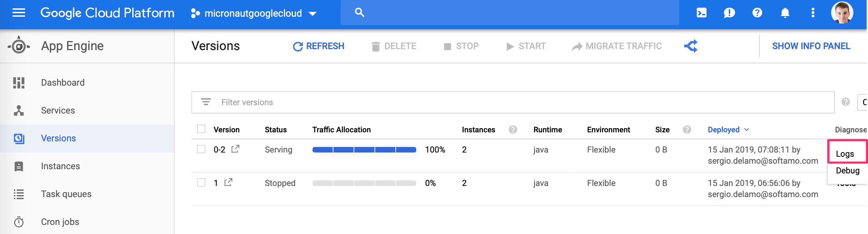Screen dimensions: 868x234
Task: Open version 0-2 in new window
Action: (x=236, y=149)
